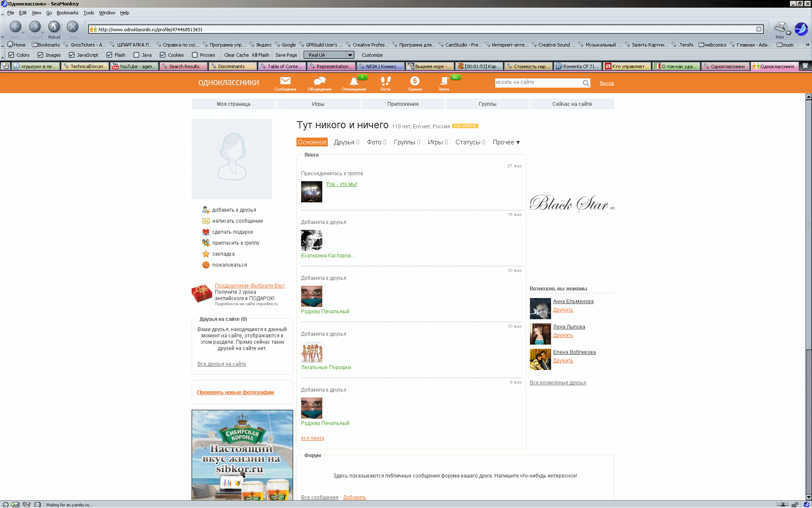Open the Bookmarks menu

click(x=67, y=13)
